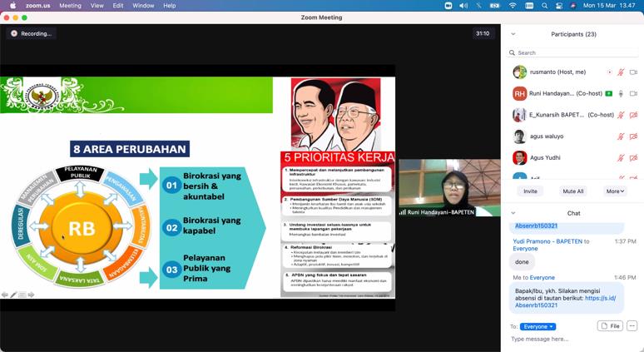Open the Edit menu
The height and width of the screenshot is (352, 644).
118,6
